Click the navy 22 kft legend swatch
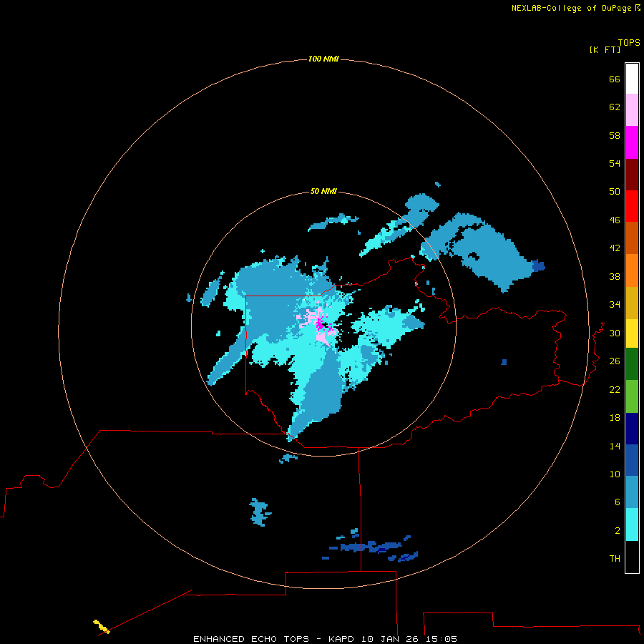 [632, 429]
